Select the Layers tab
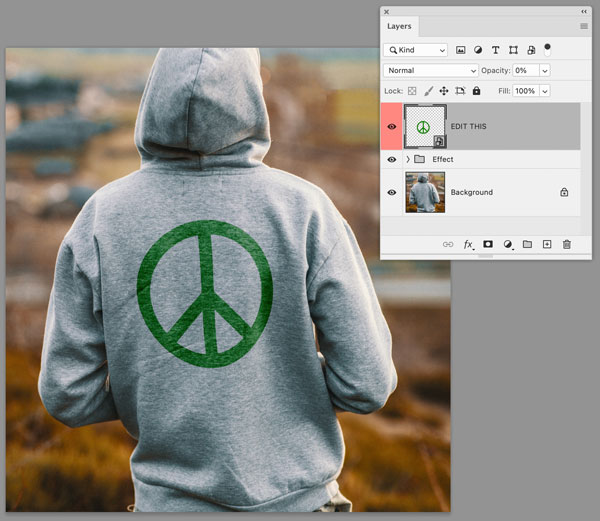This screenshot has width=600, height=521. point(399,26)
